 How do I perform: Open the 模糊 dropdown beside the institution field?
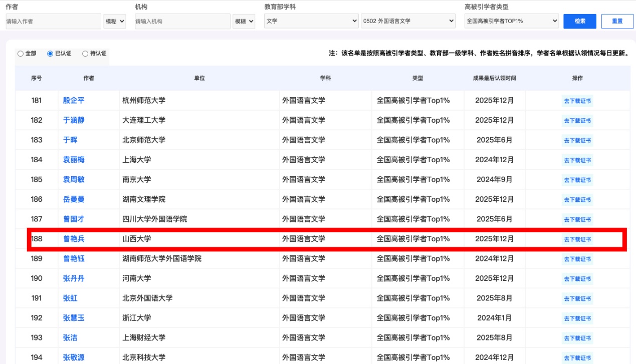click(244, 22)
